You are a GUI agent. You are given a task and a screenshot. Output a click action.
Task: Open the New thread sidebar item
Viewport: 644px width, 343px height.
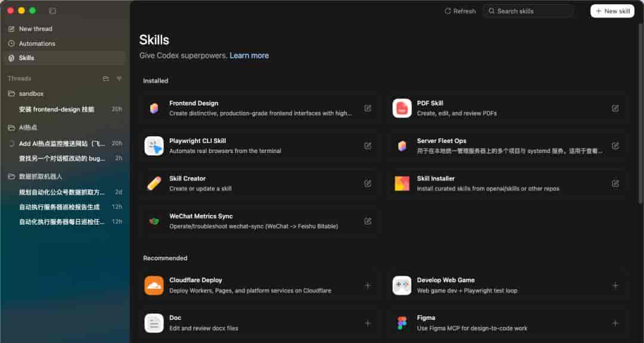(x=65, y=29)
